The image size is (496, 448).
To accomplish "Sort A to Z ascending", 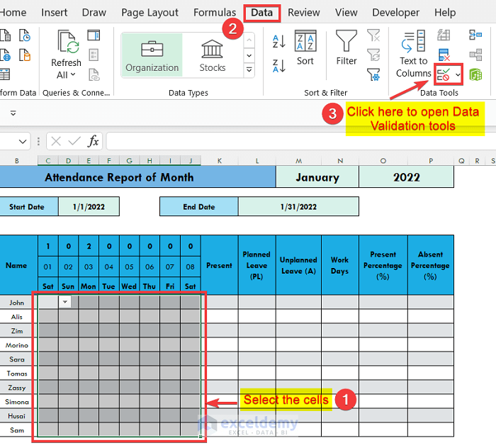I will click(278, 41).
